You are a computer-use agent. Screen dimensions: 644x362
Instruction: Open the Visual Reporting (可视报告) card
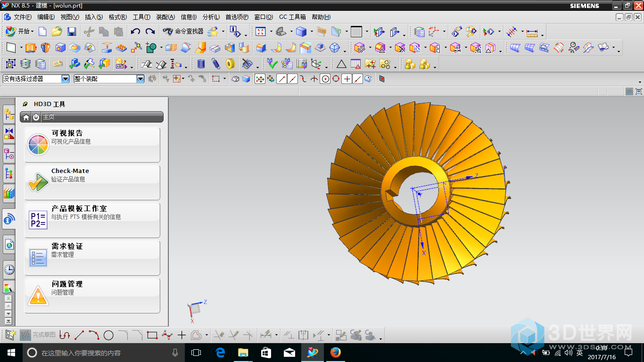coord(92,144)
